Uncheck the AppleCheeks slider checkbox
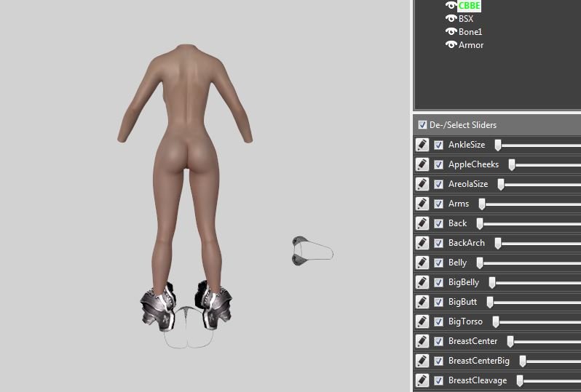This screenshot has width=581, height=392. [x=438, y=164]
